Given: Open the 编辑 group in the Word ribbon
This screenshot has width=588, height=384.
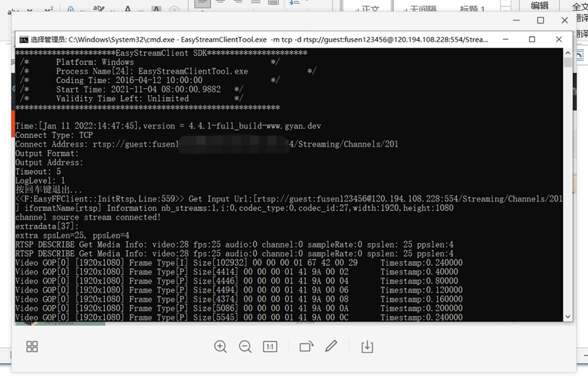Looking at the screenshot, I should [540, 5].
